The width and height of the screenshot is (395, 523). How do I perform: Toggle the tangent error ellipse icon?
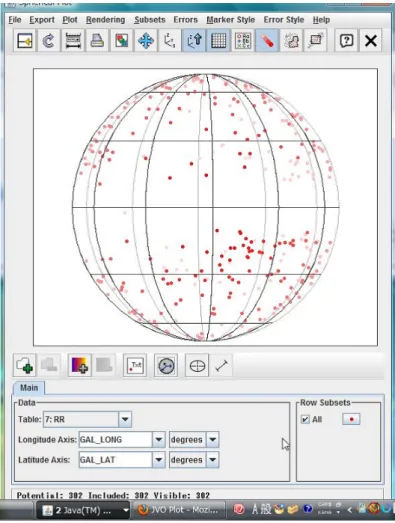tap(197, 365)
